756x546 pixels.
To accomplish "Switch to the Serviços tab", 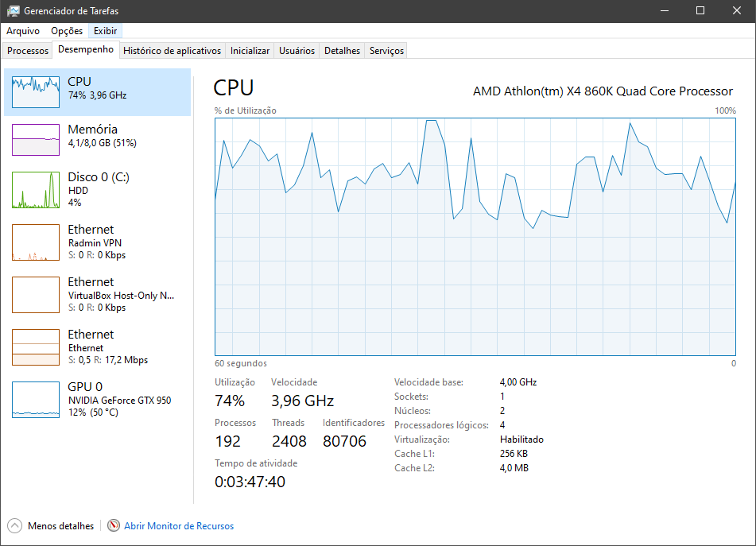I will [386, 51].
